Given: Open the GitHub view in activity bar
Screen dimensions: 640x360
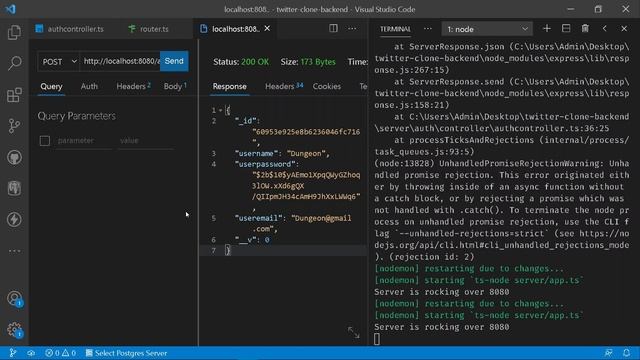Looking at the screenshot, I should coord(14,157).
